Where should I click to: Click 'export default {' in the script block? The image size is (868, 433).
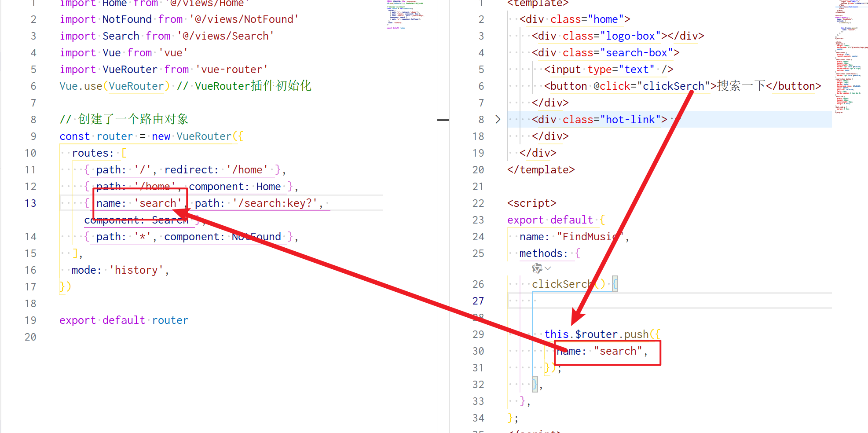coord(557,220)
